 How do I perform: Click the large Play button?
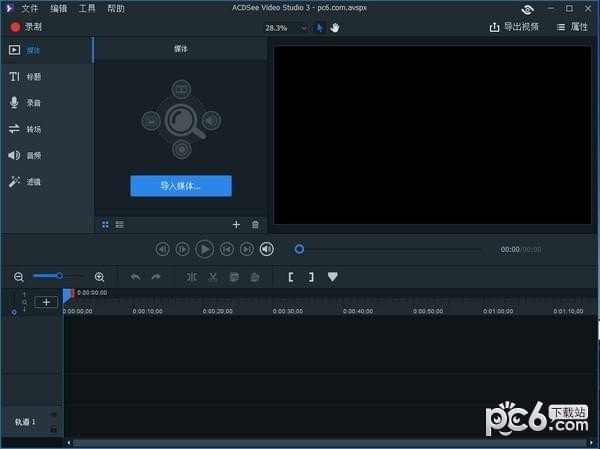point(204,249)
